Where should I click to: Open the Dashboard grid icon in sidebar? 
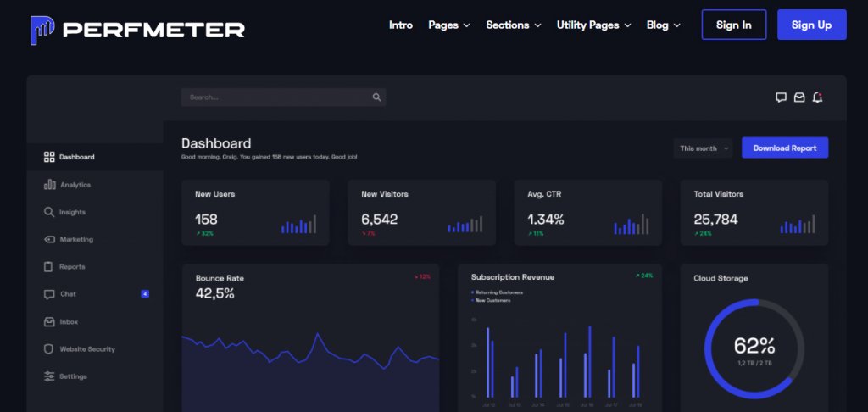[x=49, y=158]
